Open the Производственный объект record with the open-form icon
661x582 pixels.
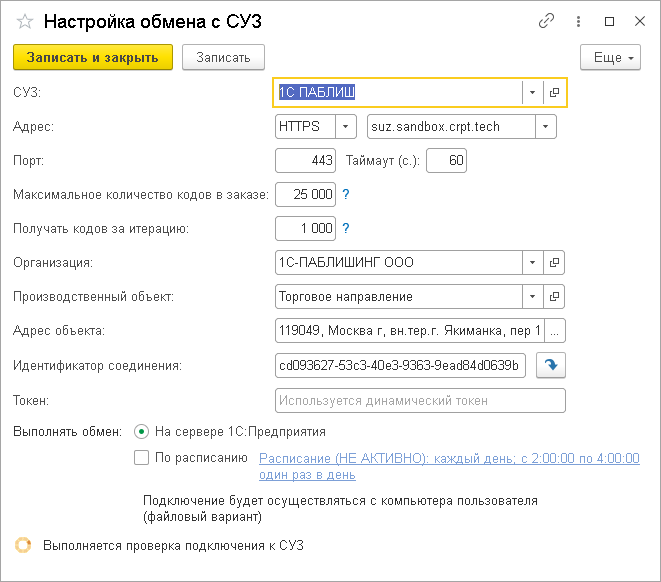555,297
